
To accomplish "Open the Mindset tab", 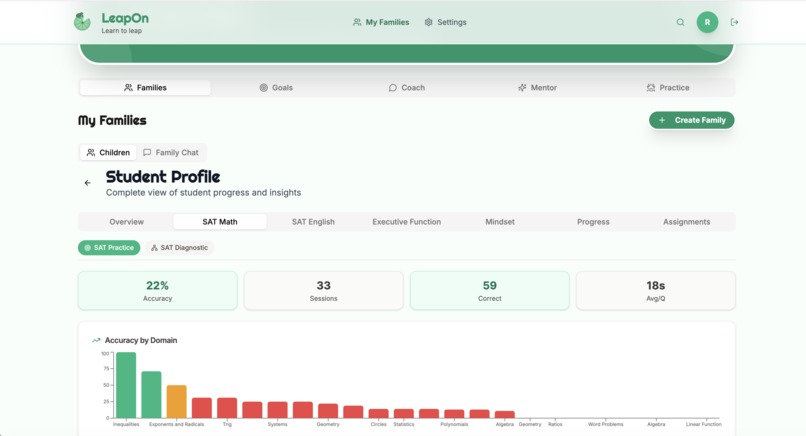I will [500, 222].
